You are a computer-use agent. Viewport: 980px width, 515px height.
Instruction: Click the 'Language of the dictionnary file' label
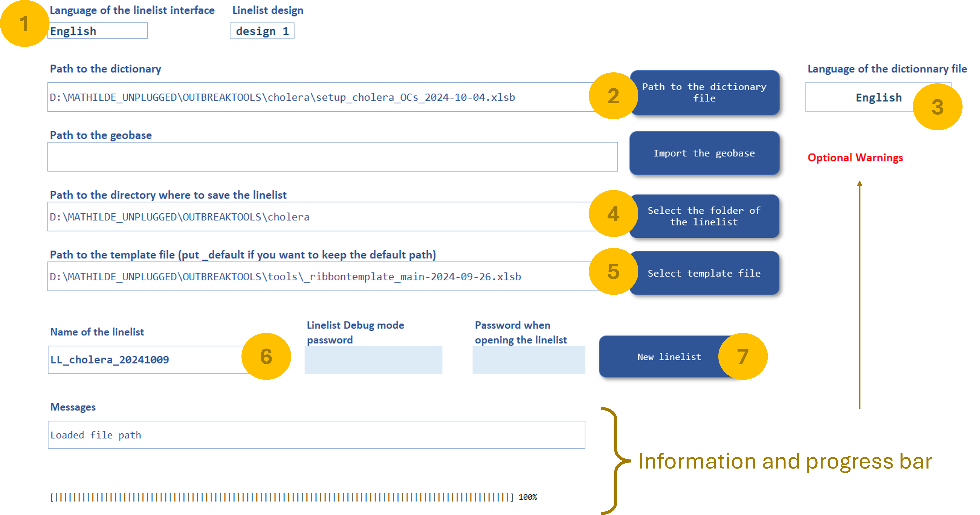(887, 69)
